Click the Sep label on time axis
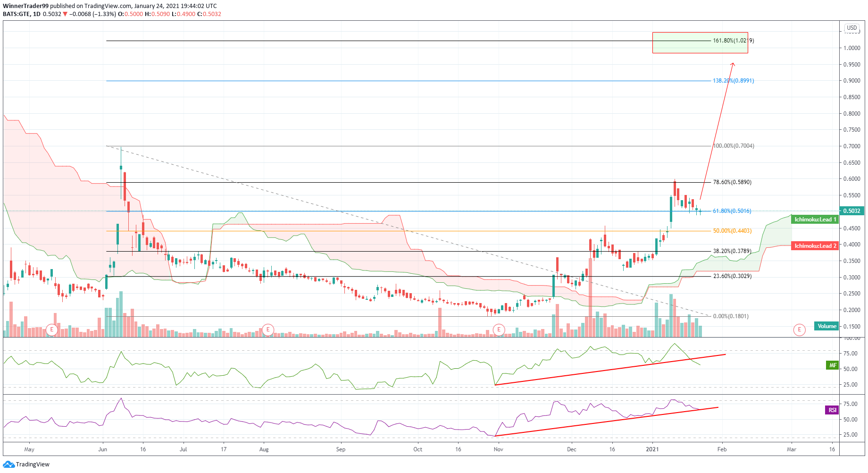Screen dimensions: 868x473 tap(341, 449)
